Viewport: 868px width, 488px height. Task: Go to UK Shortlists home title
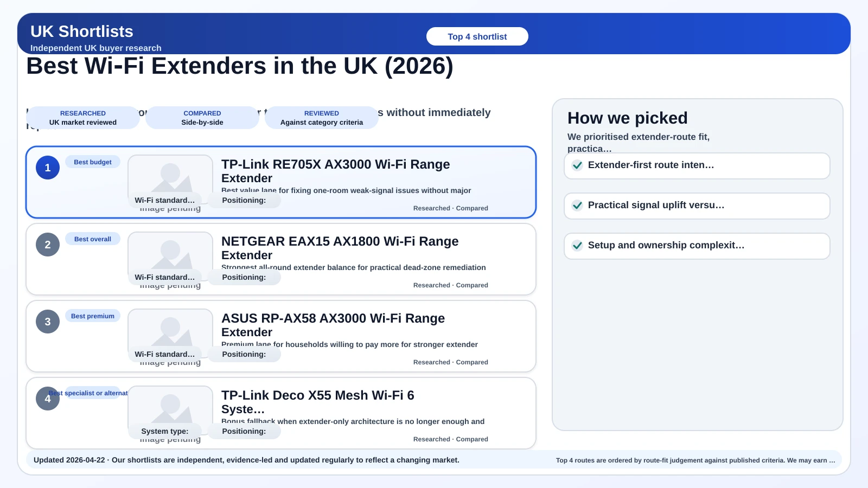point(82,31)
